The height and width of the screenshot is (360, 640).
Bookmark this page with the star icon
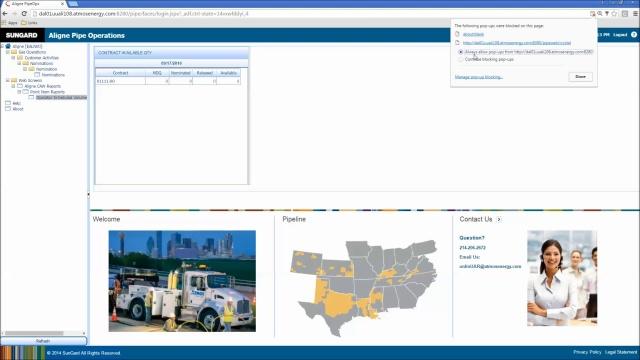(614, 13)
